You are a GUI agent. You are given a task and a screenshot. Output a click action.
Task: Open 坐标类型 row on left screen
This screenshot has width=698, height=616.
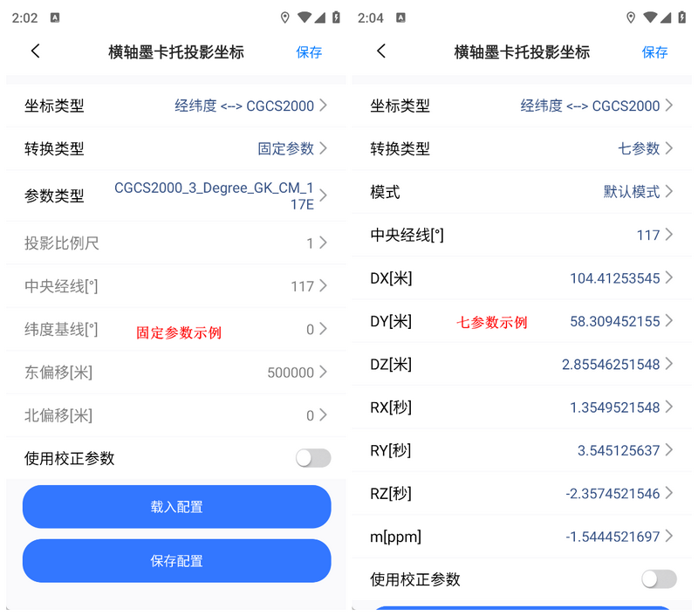pos(176,106)
